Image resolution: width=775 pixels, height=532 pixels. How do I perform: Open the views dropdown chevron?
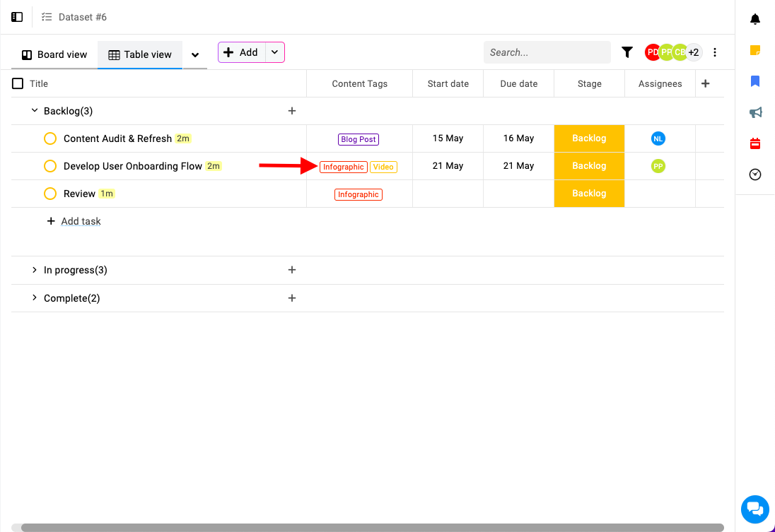click(194, 55)
